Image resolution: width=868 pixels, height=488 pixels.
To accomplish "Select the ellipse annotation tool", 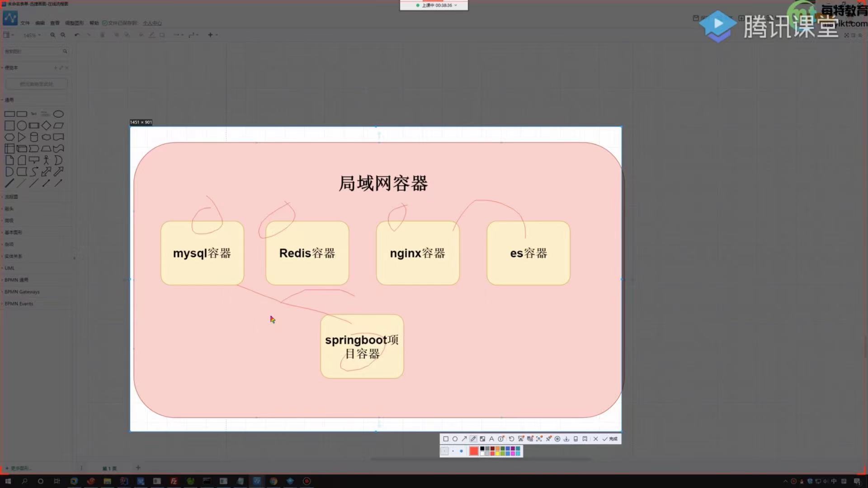I will (x=455, y=439).
